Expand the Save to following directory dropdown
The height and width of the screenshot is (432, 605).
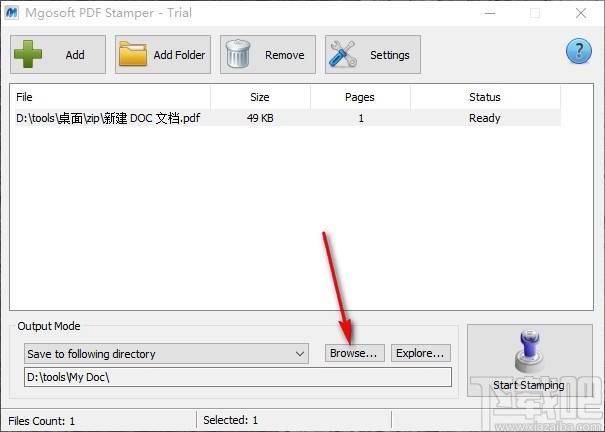pyautogui.click(x=166, y=354)
